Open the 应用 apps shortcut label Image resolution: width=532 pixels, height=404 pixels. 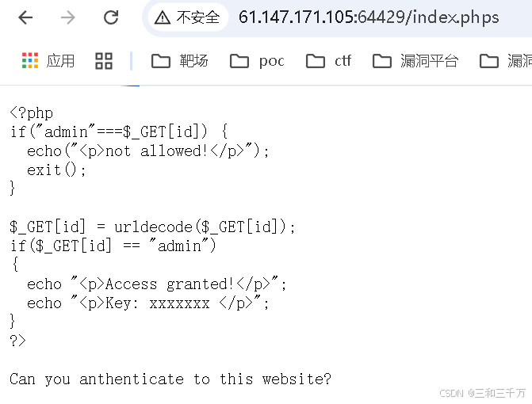pos(60,61)
